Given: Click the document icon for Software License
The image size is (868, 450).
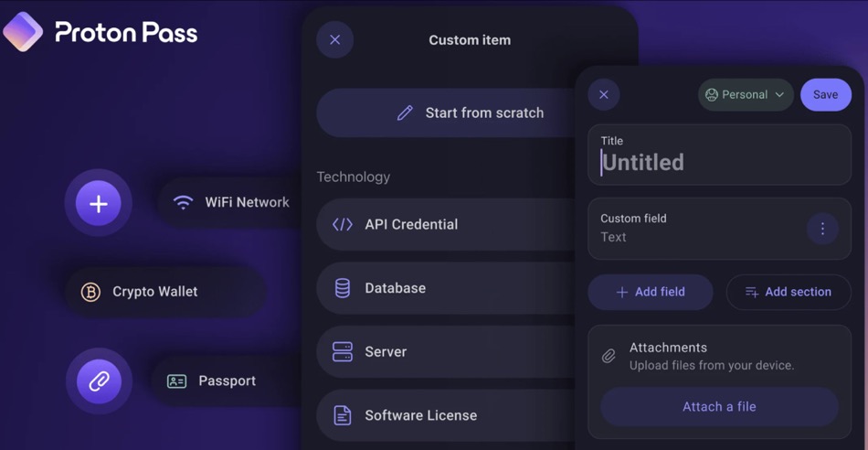Looking at the screenshot, I should 342,415.
